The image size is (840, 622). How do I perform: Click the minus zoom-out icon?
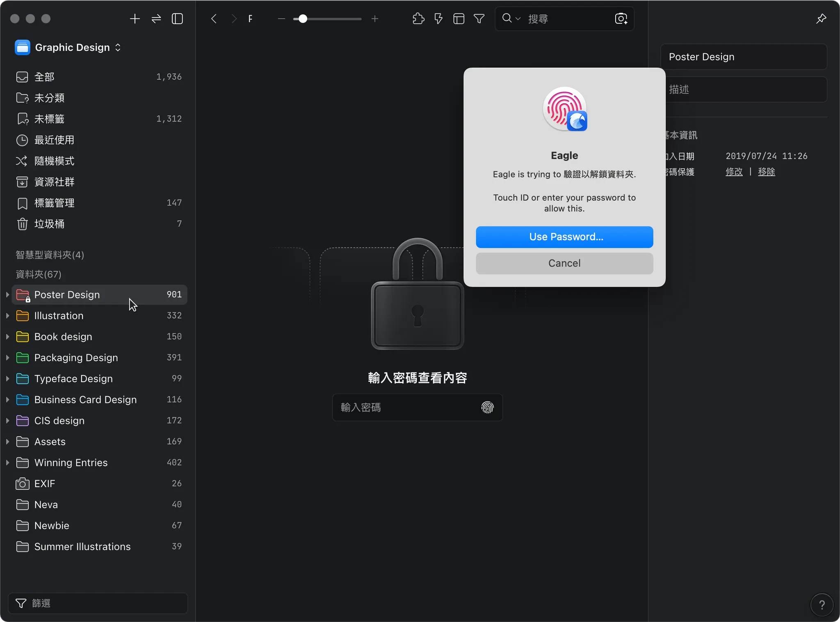coord(281,19)
